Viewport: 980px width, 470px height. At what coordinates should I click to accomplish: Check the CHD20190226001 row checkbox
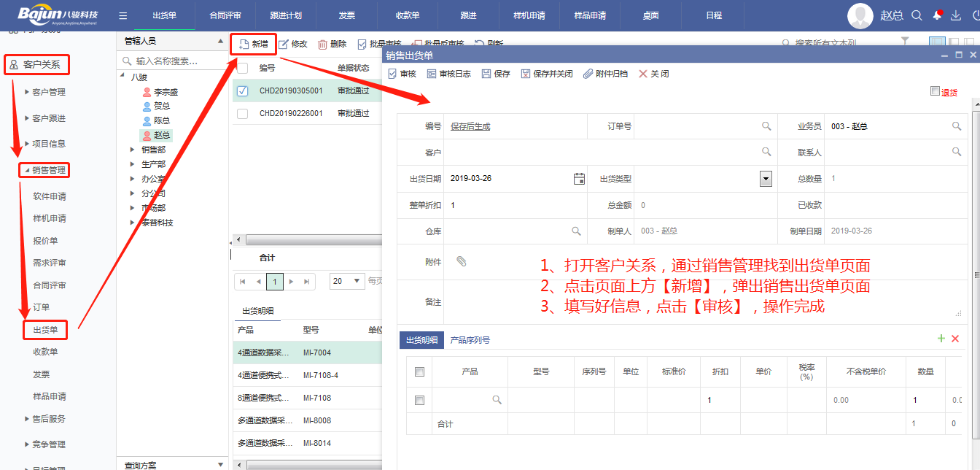243,113
